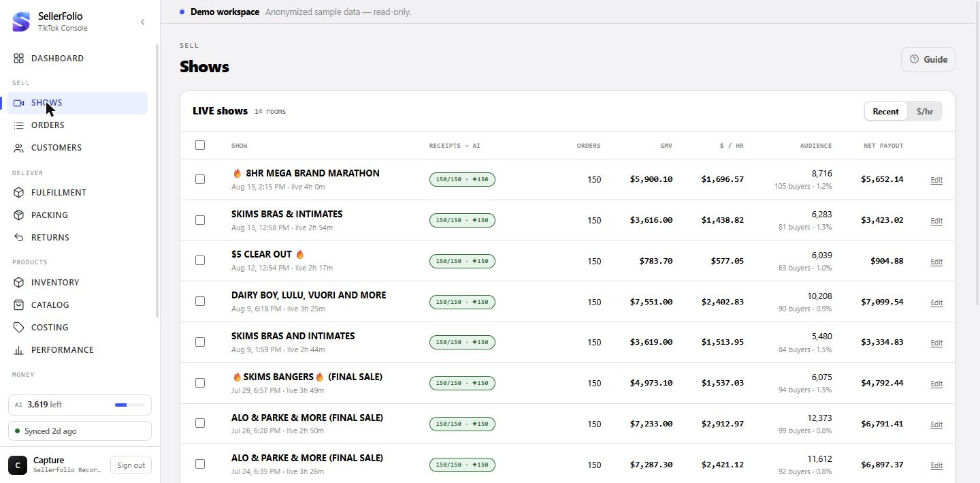
Task: Edit the $5 CLEAR OUT show
Action: pyautogui.click(x=936, y=262)
